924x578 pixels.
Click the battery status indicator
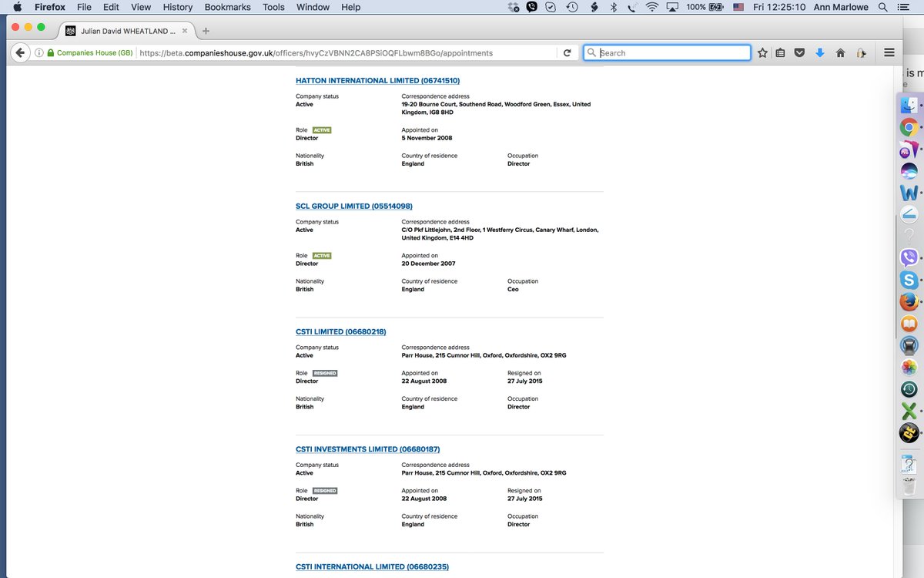click(705, 7)
